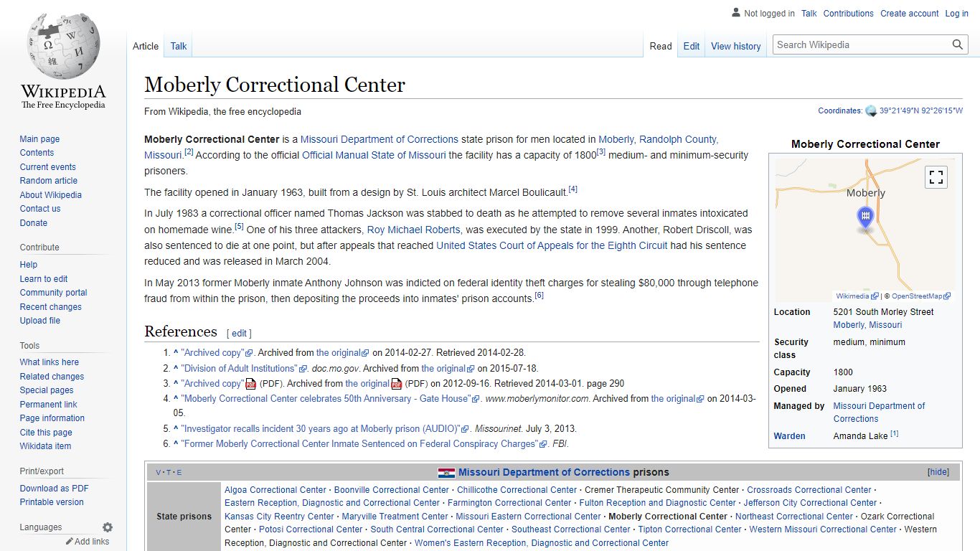Click the search magnifier icon
The image size is (980, 551).
(x=958, y=44)
